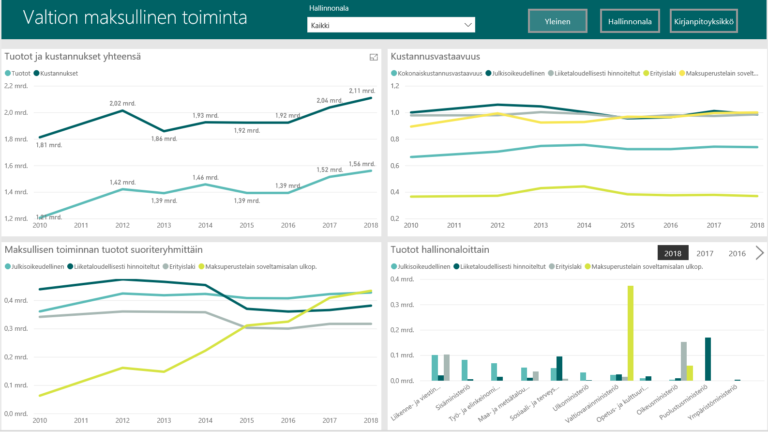The width and height of the screenshot is (768, 432).
Task: Expand year slicer with right arrow chevron
Action: [759, 253]
